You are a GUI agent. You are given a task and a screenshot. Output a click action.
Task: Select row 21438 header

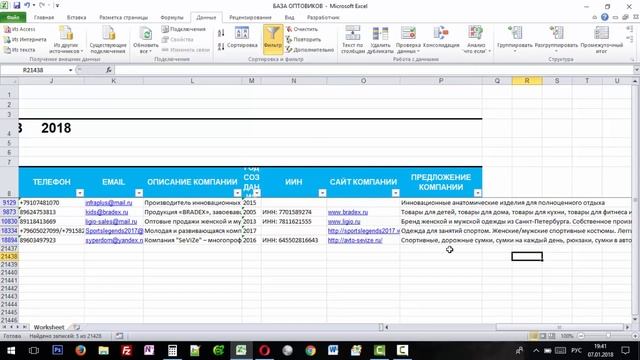pos(9,256)
